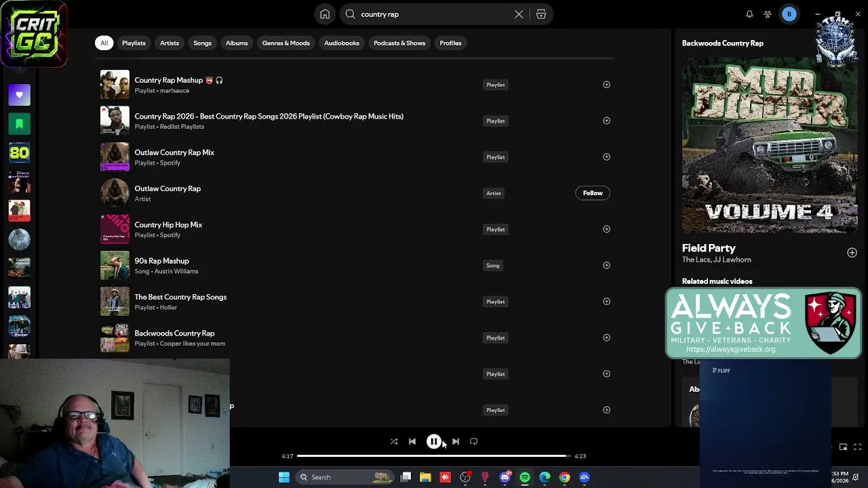Add 90s Rap Mashup song to Liked Songs
The width and height of the screenshot is (868, 488).
point(606,265)
